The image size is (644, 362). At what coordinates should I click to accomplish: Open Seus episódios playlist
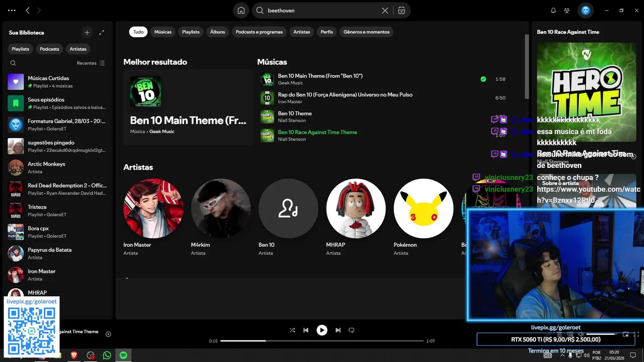[57, 103]
